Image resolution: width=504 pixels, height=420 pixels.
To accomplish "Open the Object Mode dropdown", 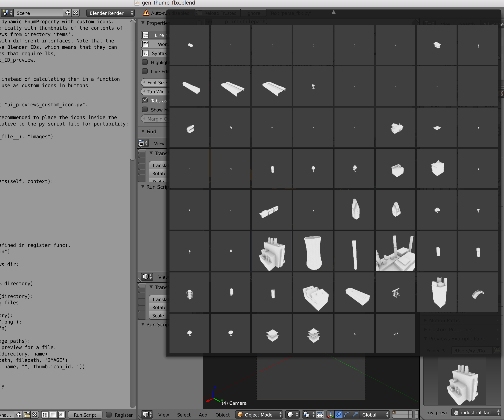I will (259, 414).
